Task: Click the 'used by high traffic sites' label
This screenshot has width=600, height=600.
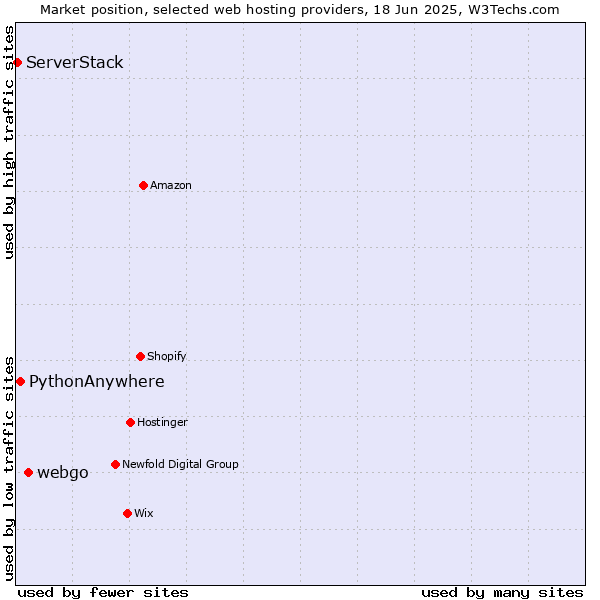Action: tap(8, 142)
